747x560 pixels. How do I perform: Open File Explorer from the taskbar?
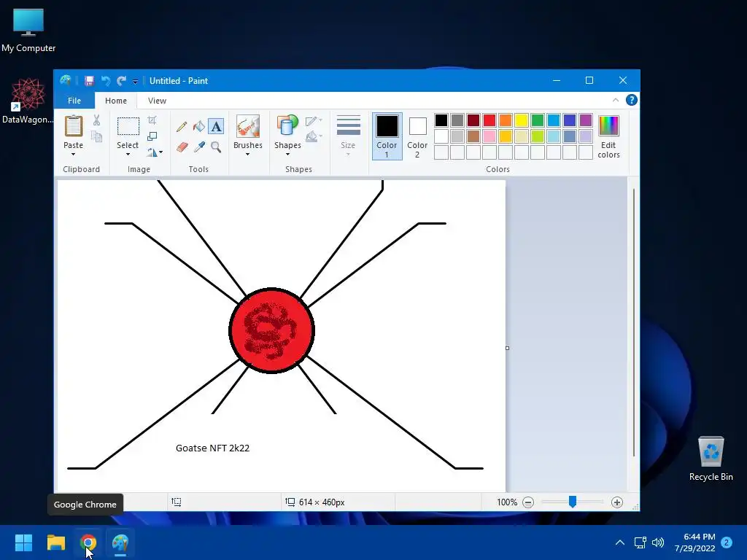(56, 542)
